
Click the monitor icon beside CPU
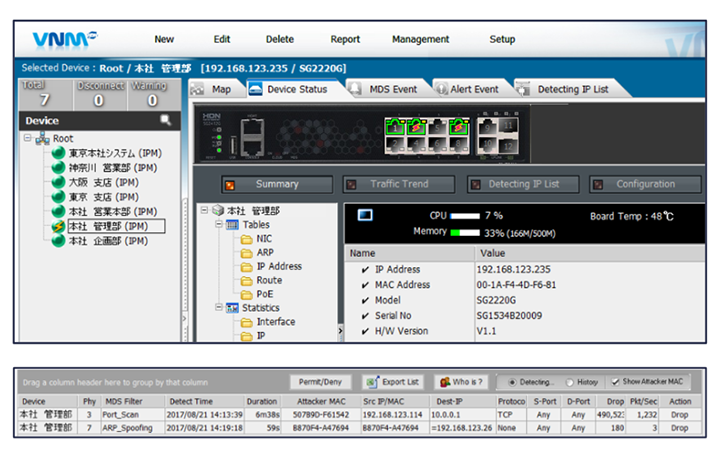[x=365, y=215]
